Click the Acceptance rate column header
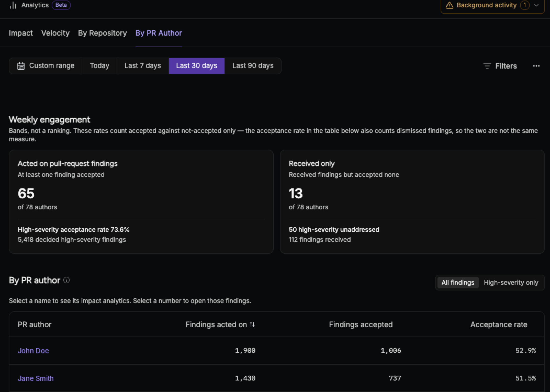Image resolution: width=550 pixels, height=392 pixels. pos(499,324)
